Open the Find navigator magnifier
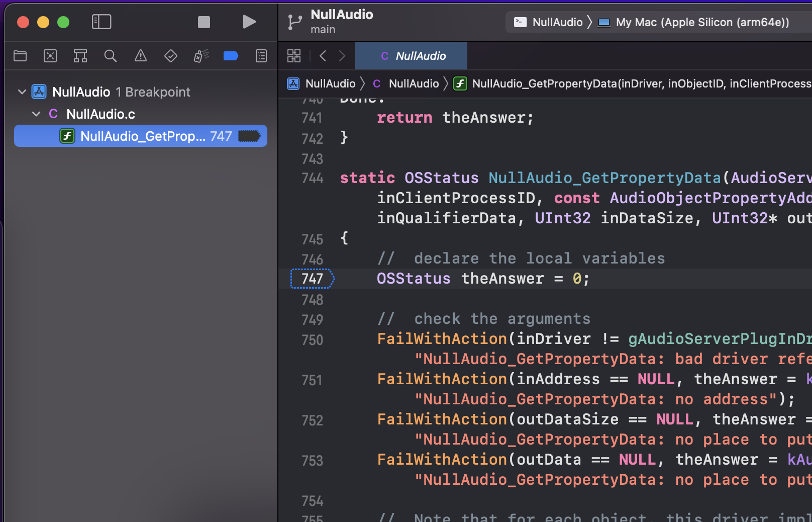 coord(111,56)
